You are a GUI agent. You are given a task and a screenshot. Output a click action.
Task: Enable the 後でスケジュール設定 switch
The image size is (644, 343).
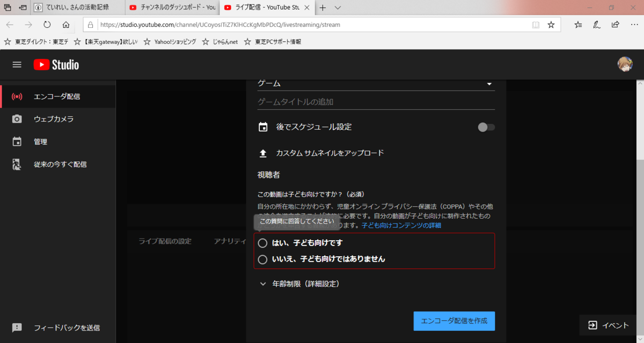486,127
